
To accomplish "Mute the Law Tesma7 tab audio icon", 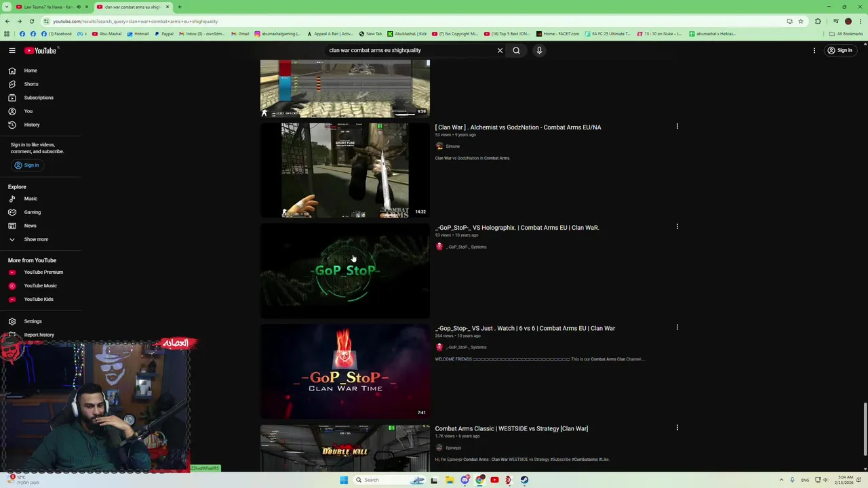I will click(79, 7).
